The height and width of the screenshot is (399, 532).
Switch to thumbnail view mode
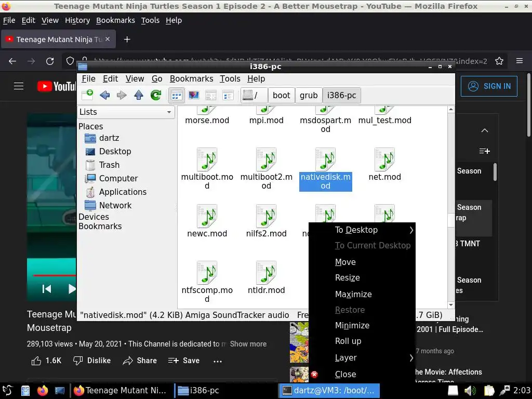pos(194,96)
